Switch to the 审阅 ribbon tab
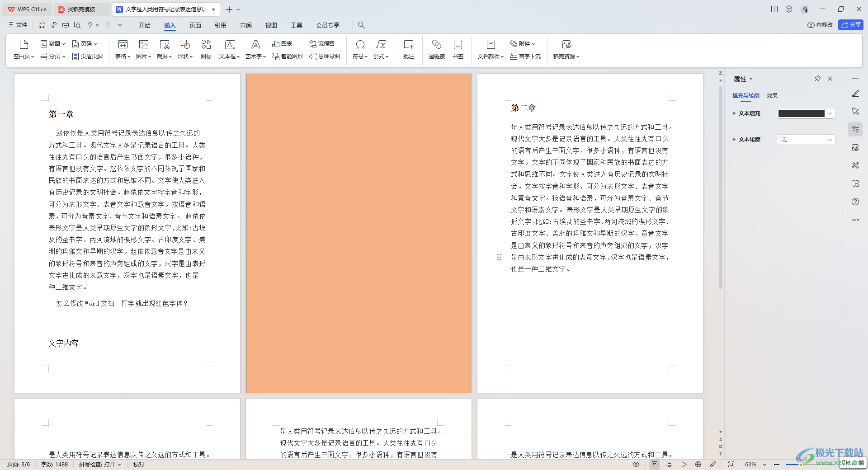Image resolution: width=868 pixels, height=470 pixels. click(x=246, y=25)
